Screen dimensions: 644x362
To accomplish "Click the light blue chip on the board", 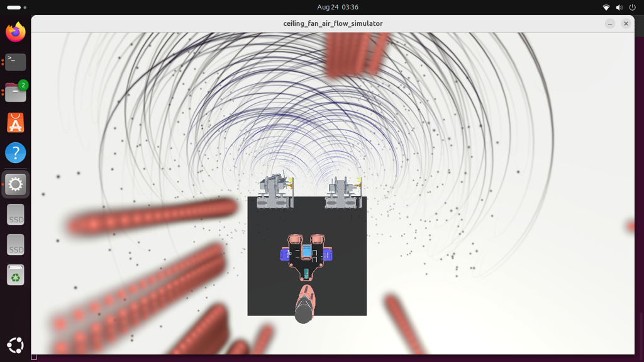I will 306,251.
